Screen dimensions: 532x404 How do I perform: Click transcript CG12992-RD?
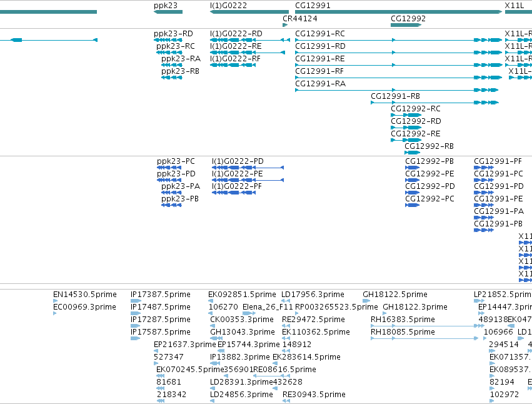[x=406, y=128]
